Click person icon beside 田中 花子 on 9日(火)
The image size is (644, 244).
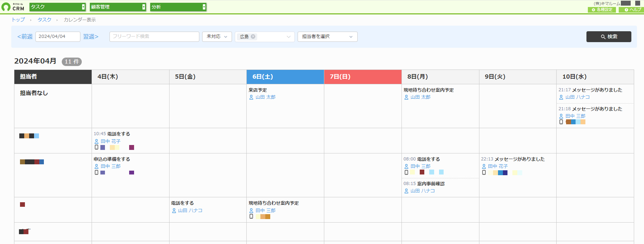pos(484,166)
